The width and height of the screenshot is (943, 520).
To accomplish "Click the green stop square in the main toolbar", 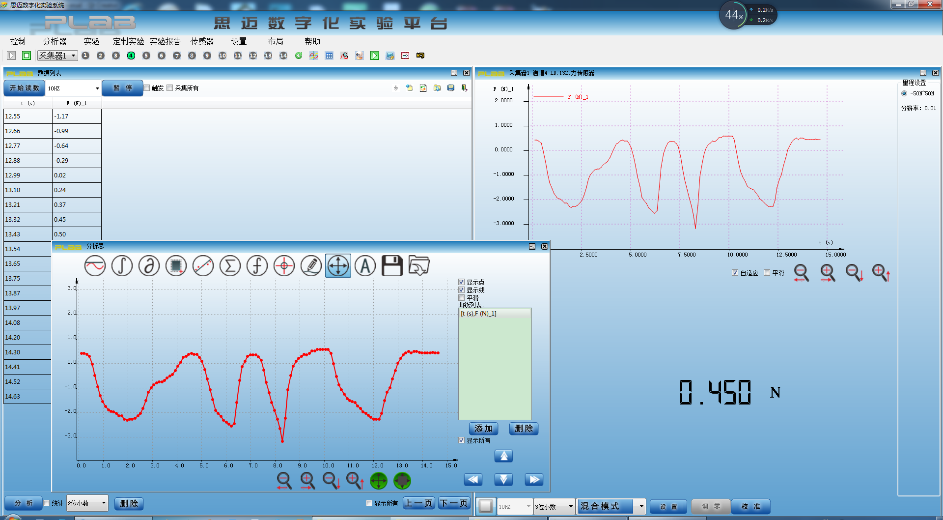I will (x=26, y=55).
